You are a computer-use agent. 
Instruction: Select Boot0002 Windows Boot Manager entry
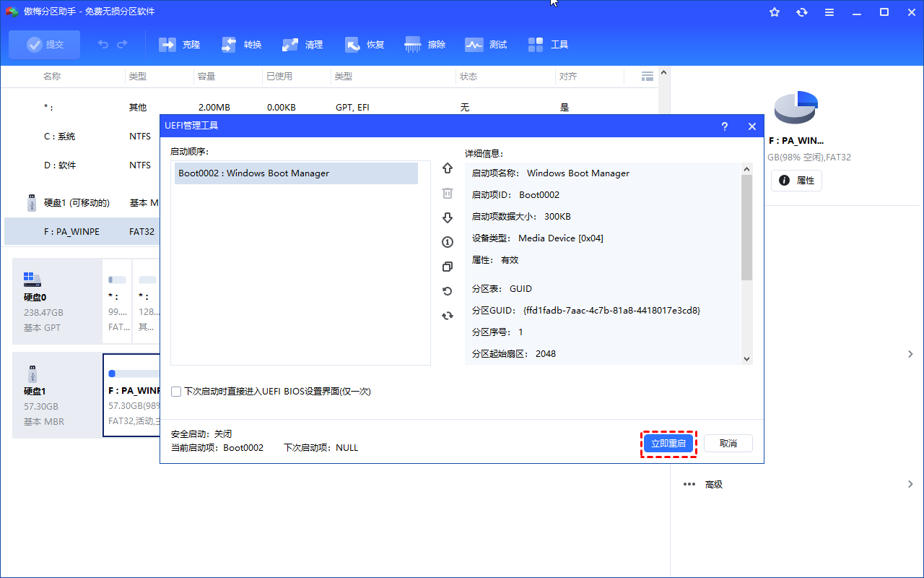click(x=296, y=173)
